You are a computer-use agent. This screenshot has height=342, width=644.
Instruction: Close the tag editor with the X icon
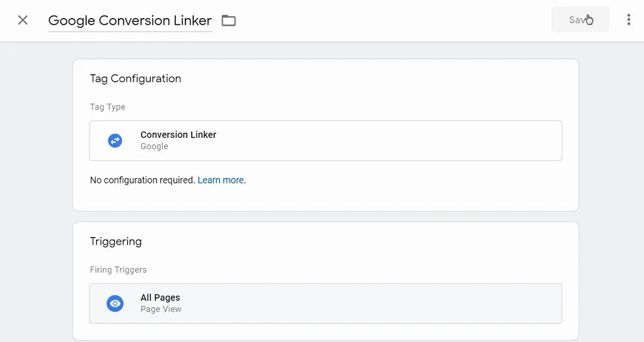(x=23, y=20)
